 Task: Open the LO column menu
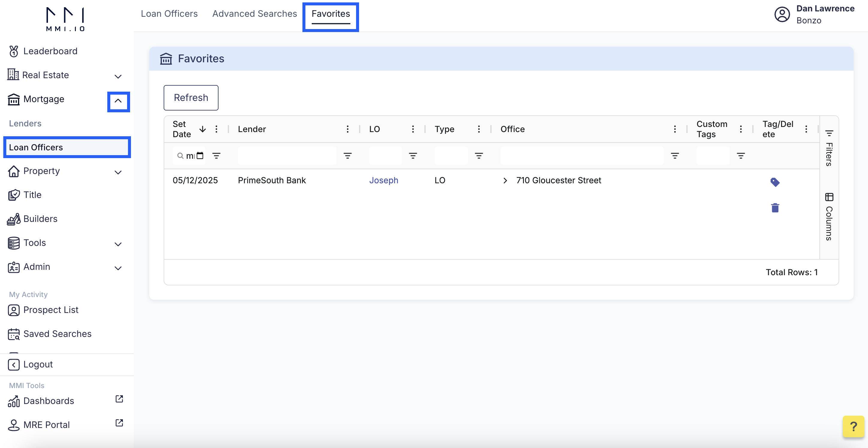pos(413,129)
